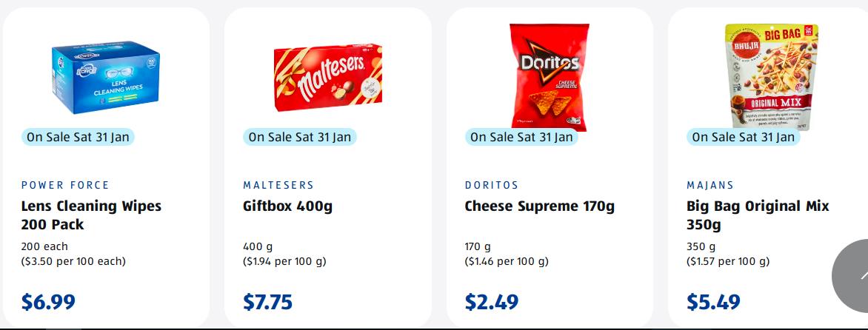Click the $2.49 Doritos price

tap(491, 302)
